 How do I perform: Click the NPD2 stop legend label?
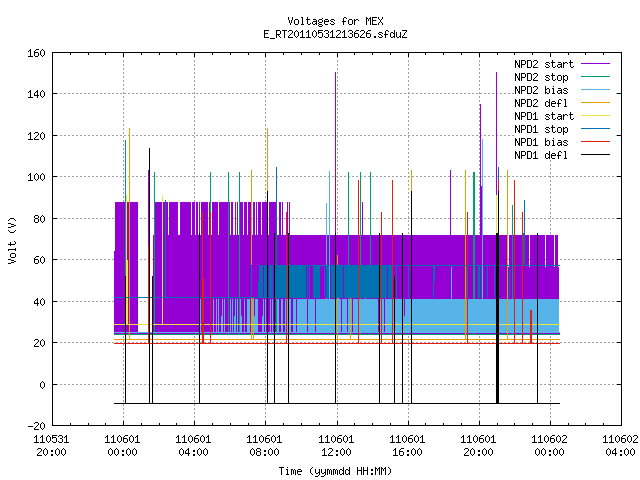[541, 77]
